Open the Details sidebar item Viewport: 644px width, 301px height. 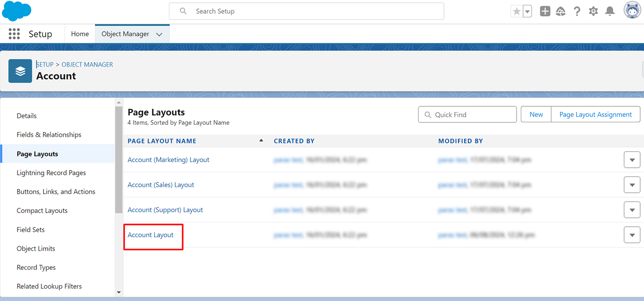tap(58, 116)
